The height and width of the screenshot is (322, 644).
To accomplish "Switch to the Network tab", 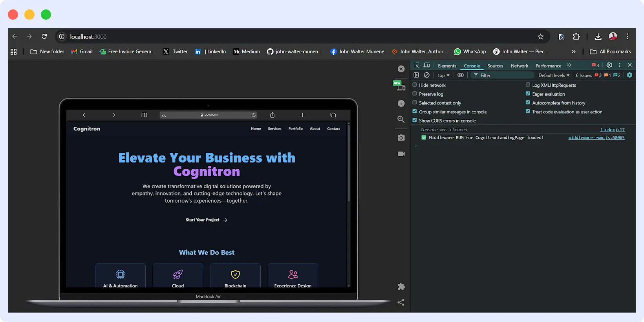I will tap(519, 66).
